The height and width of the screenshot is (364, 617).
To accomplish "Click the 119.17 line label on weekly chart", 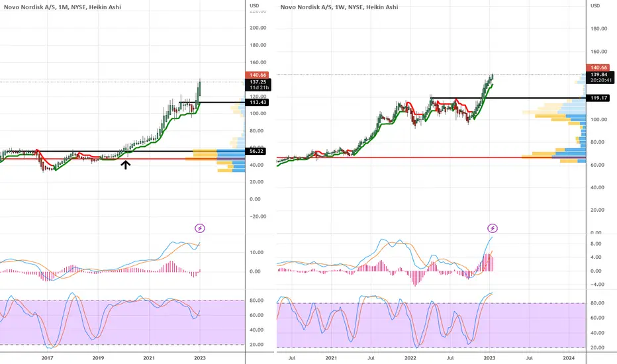I will pyautogui.click(x=598, y=98).
